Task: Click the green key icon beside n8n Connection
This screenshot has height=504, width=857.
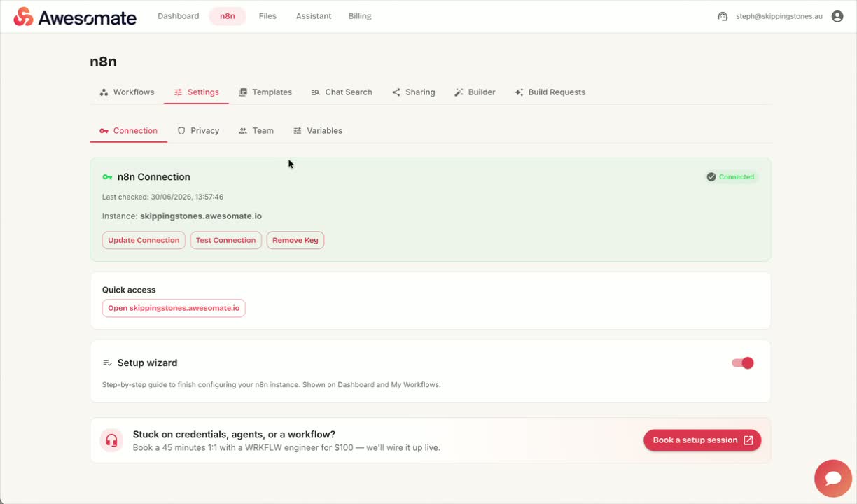Action: tap(107, 177)
